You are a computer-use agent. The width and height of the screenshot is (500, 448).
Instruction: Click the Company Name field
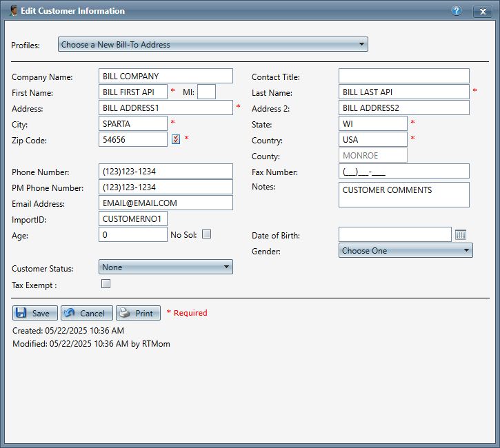click(x=166, y=77)
